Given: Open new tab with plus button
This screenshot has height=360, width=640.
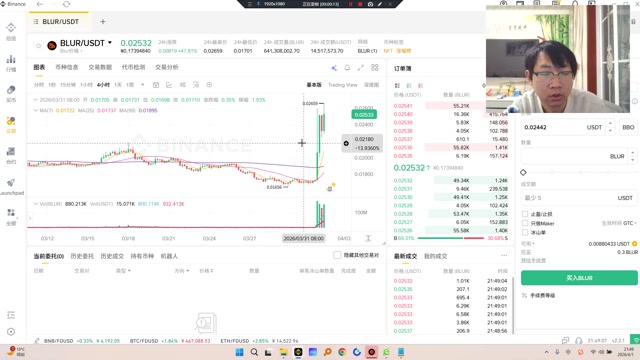Looking at the screenshot, I should (103, 22).
